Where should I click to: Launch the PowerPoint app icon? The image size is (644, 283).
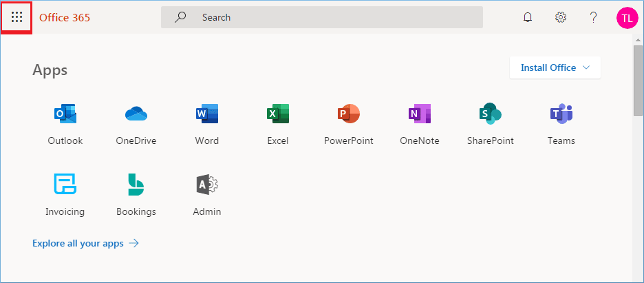(x=349, y=114)
